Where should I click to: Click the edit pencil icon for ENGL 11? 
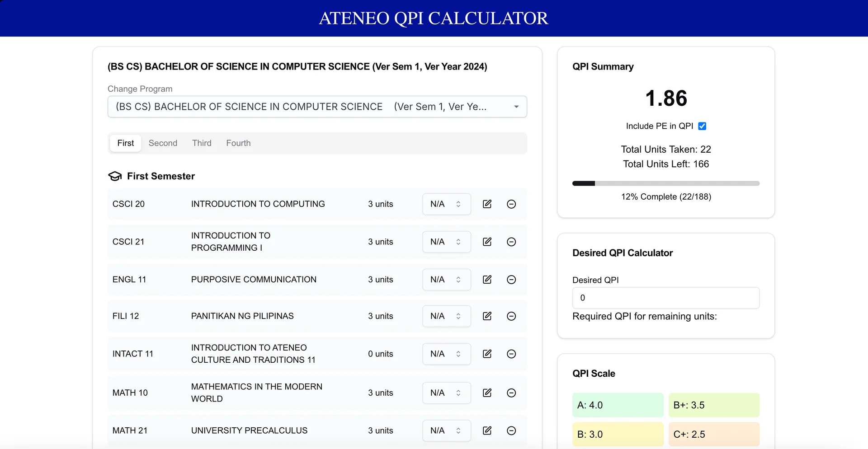pos(487,279)
